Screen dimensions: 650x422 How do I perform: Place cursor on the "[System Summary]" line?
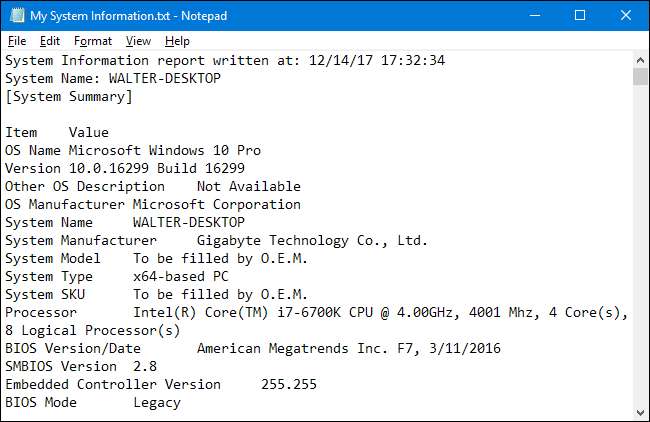coord(68,96)
